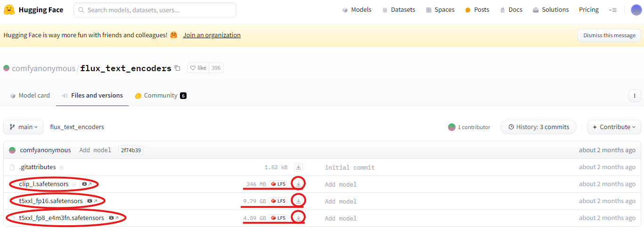Switch to the Files and versions tab

tap(92, 96)
